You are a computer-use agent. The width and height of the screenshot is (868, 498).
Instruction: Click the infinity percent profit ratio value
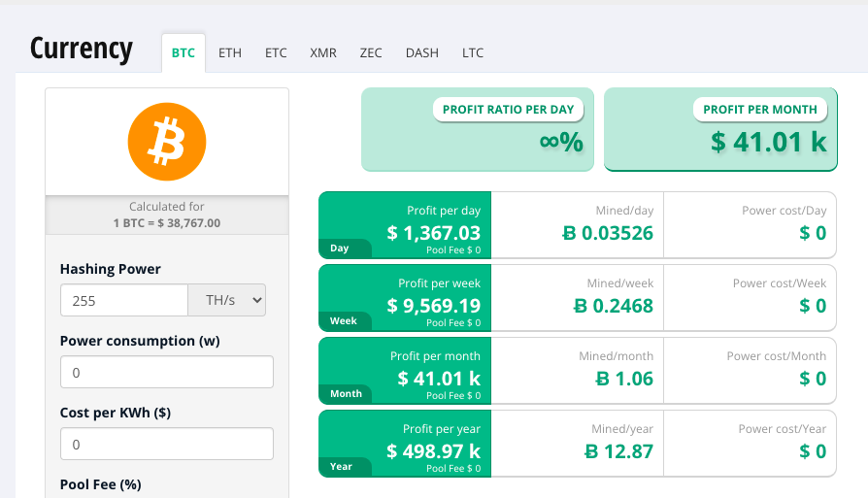561,142
